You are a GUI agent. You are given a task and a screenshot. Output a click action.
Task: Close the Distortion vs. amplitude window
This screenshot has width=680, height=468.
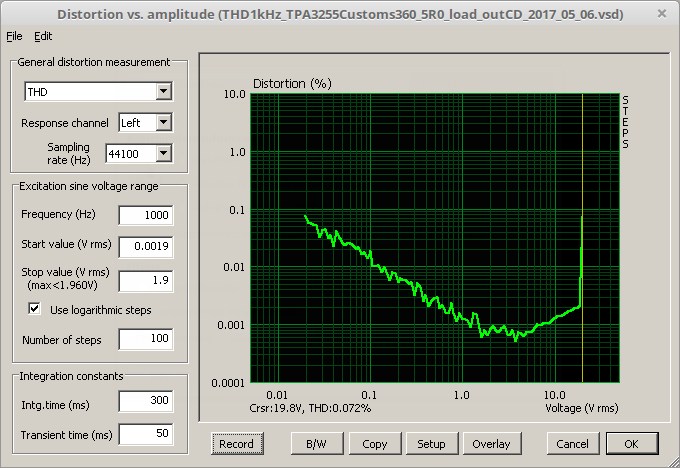pyautogui.click(x=662, y=14)
